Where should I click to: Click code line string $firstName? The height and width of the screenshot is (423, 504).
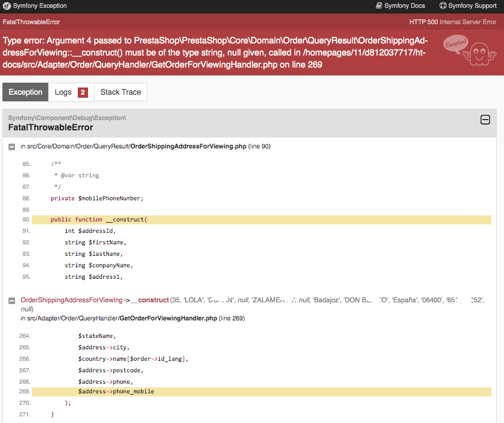click(95, 243)
